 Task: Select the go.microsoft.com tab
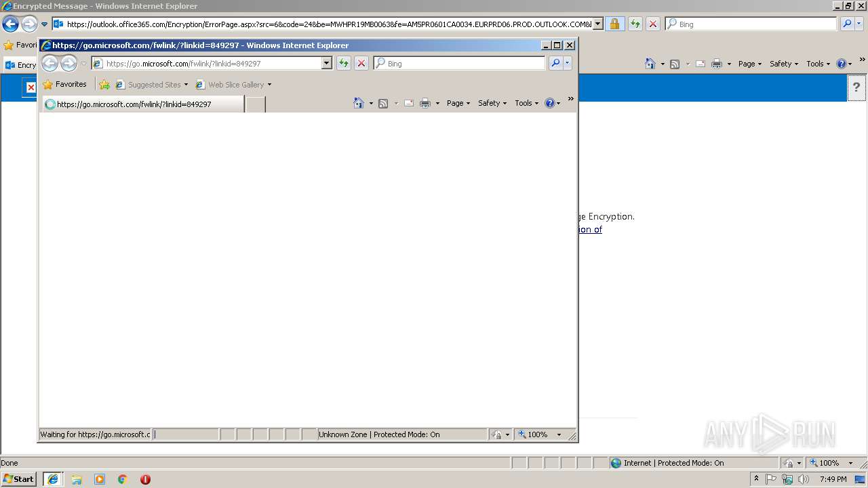click(x=143, y=104)
